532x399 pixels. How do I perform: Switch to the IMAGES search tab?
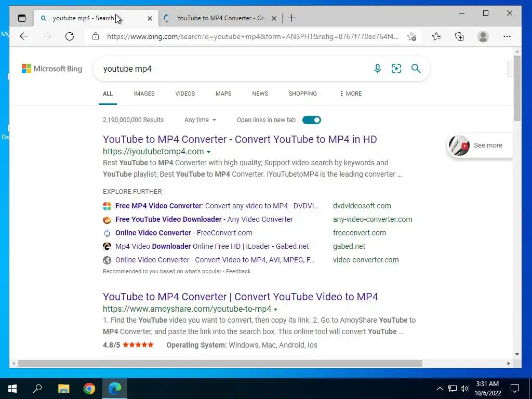tap(144, 94)
